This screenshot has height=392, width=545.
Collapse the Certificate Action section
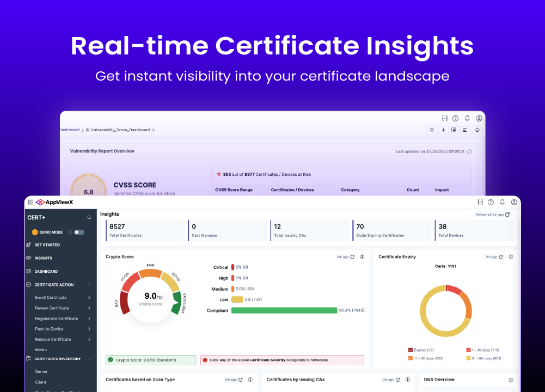click(x=89, y=285)
